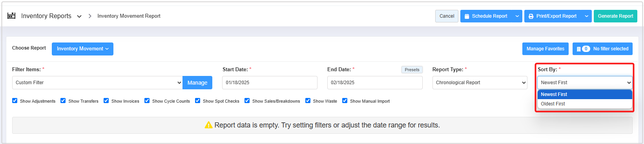Viewport: 644px width, 144px height.
Task: Click the calendar icon on Schedule Report
Action: coord(467,16)
